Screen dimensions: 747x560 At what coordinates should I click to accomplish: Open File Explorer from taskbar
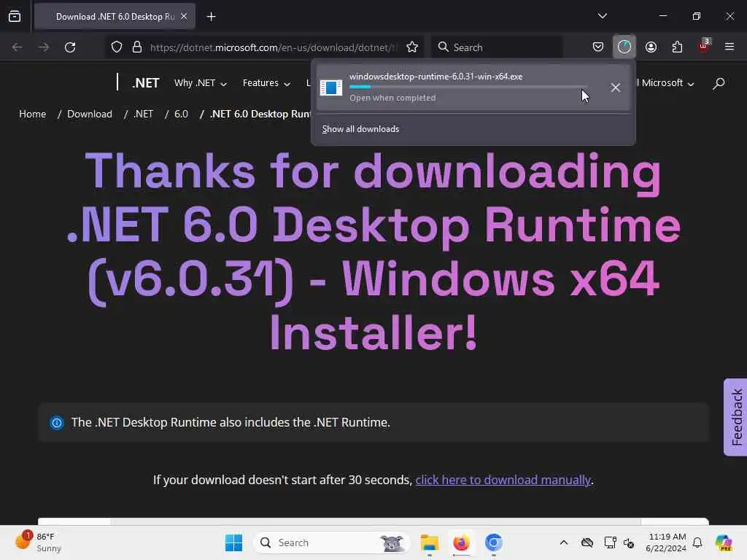(429, 542)
